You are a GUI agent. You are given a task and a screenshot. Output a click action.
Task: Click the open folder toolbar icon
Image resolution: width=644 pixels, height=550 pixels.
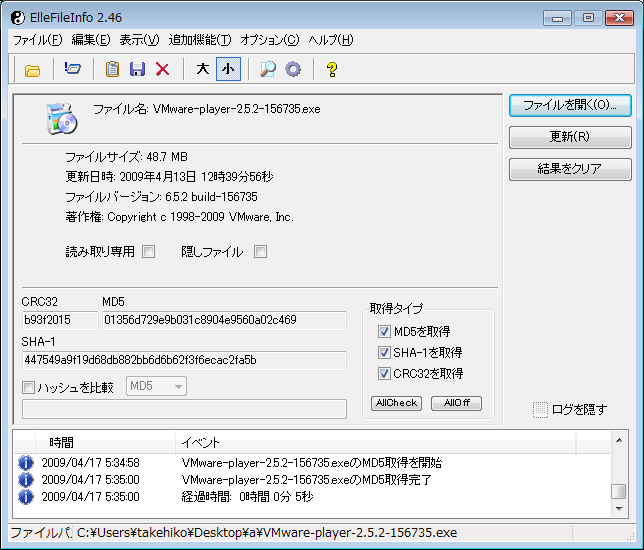point(32,70)
